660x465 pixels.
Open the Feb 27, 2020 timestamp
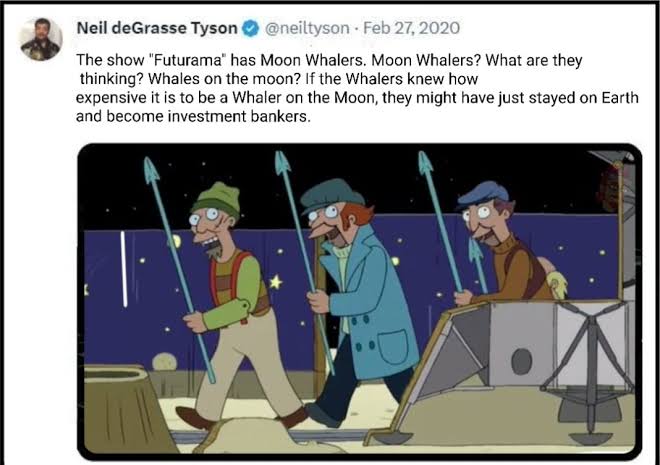click(411, 28)
